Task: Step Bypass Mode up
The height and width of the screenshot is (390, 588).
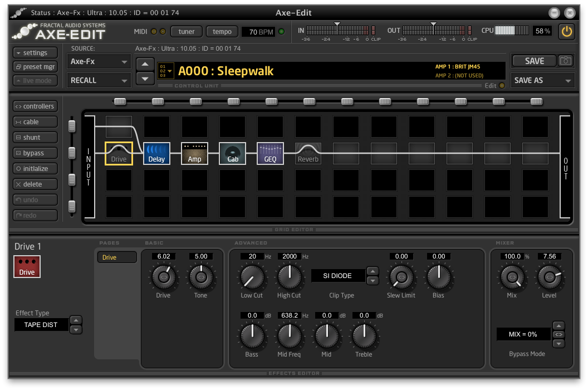Action: pyautogui.click(x=558, y=325)
